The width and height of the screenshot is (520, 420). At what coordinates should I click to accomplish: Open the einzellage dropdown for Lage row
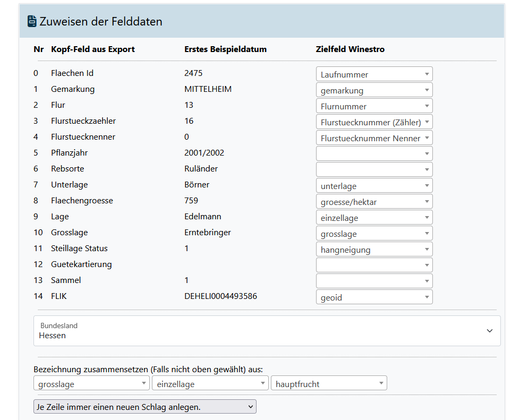(374, 218)
